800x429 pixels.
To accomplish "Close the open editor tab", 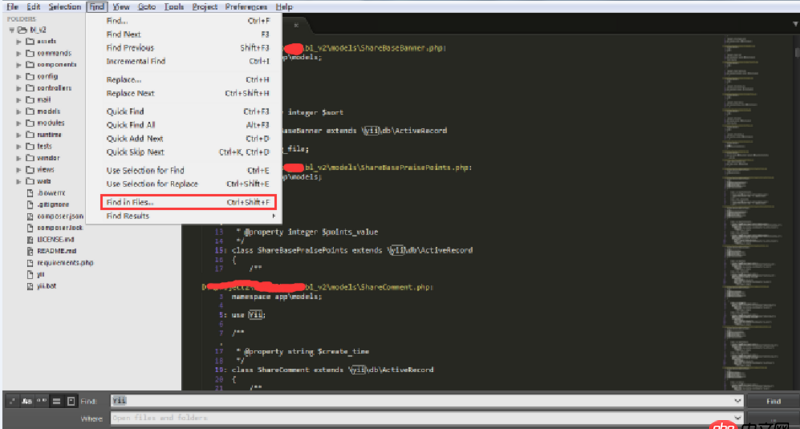I will 296,24.
